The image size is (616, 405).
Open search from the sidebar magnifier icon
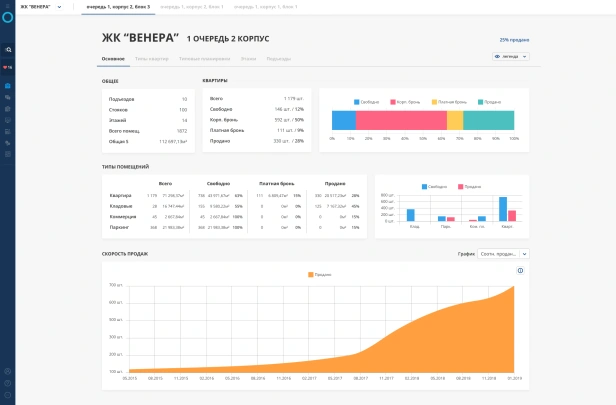tap(7, 49)
